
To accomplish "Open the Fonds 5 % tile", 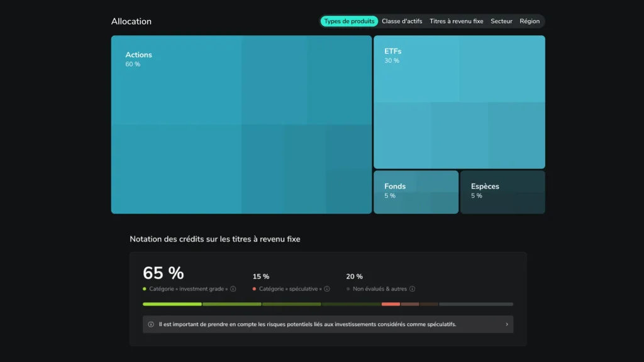I will [x=416, y=192].
